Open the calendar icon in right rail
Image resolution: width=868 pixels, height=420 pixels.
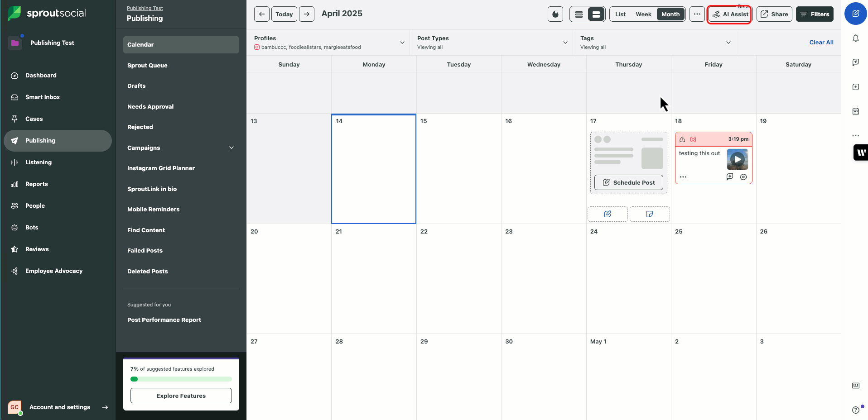point(855,111)
